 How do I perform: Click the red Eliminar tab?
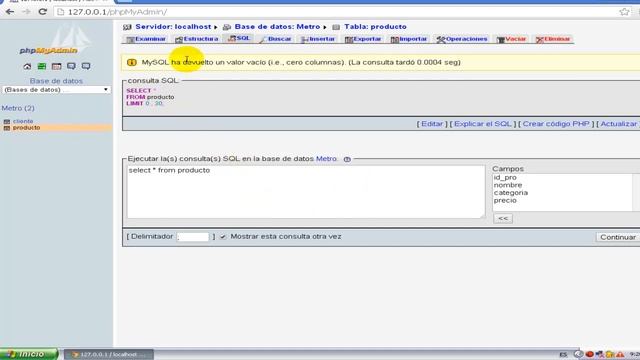[x=553, y=39]
